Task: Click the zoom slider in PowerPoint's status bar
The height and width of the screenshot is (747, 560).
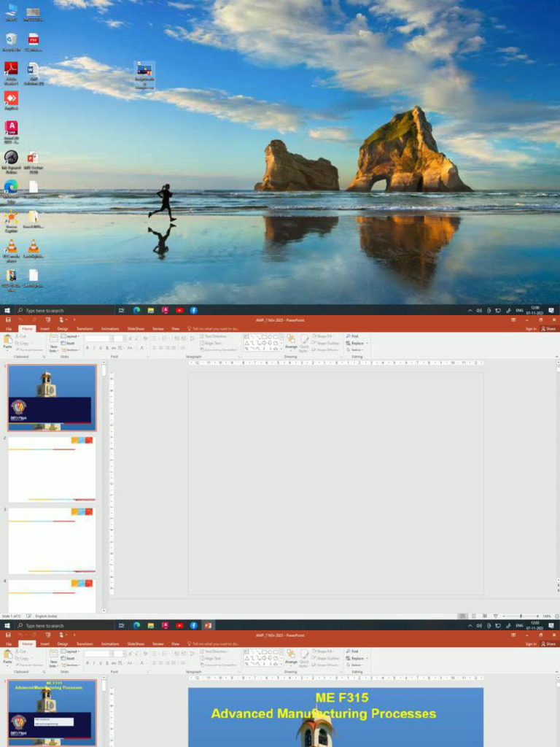Action: [x=520, y=616]
